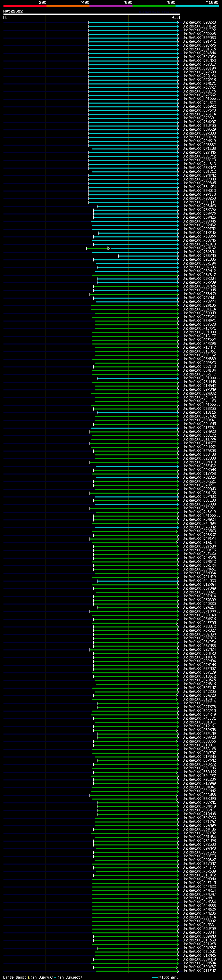Click hit label UniRef100_B3DS65
Screen dimensions: 222x980
point(199,742)
